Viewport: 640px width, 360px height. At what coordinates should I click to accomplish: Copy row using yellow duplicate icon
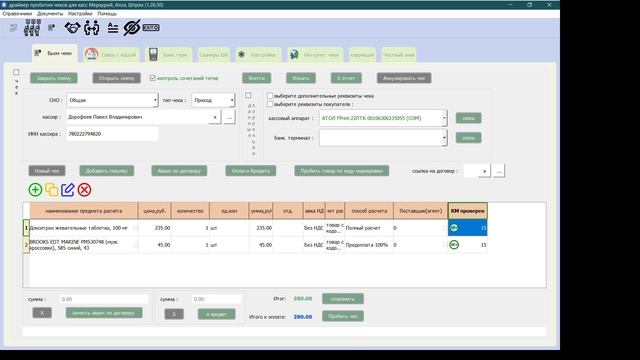click(x=51, y=190)
